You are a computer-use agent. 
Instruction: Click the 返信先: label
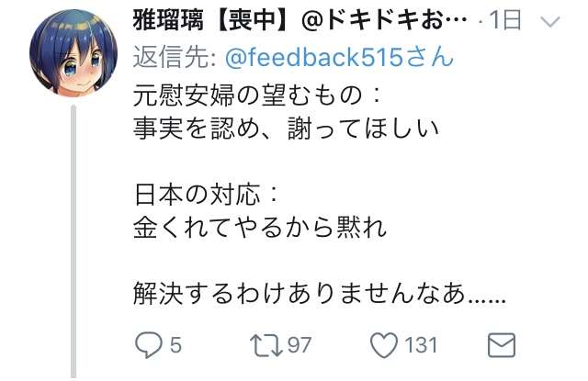click(x=176, y=57)
